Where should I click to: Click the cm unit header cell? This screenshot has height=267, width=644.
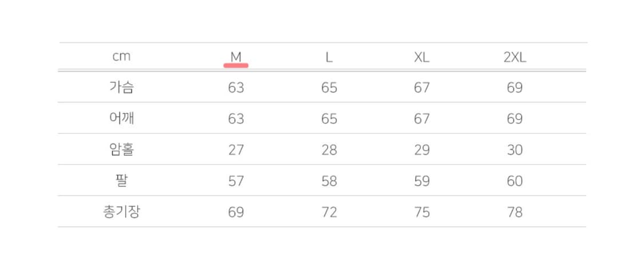121,57
